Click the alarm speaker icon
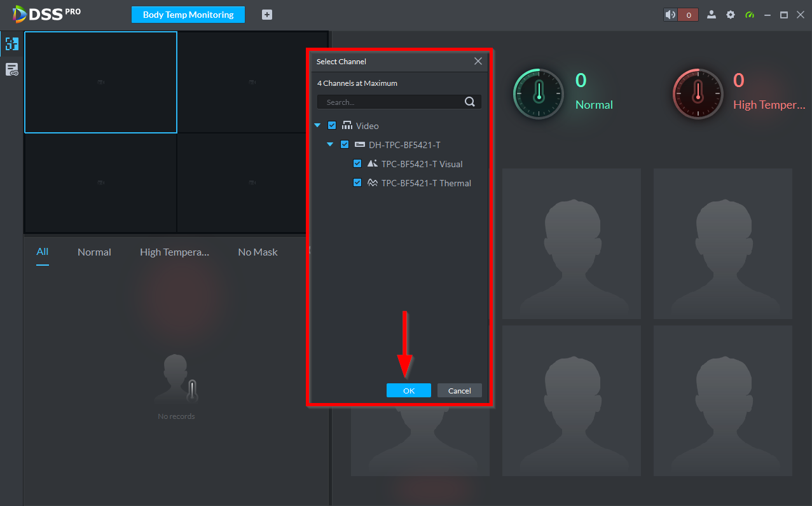The image size is (812, 506). pos(670,15)
